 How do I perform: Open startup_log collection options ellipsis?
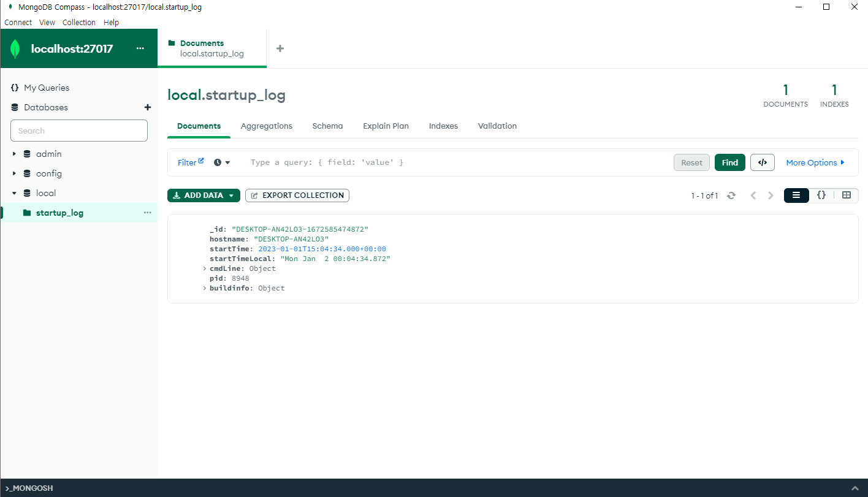[147, 213]
